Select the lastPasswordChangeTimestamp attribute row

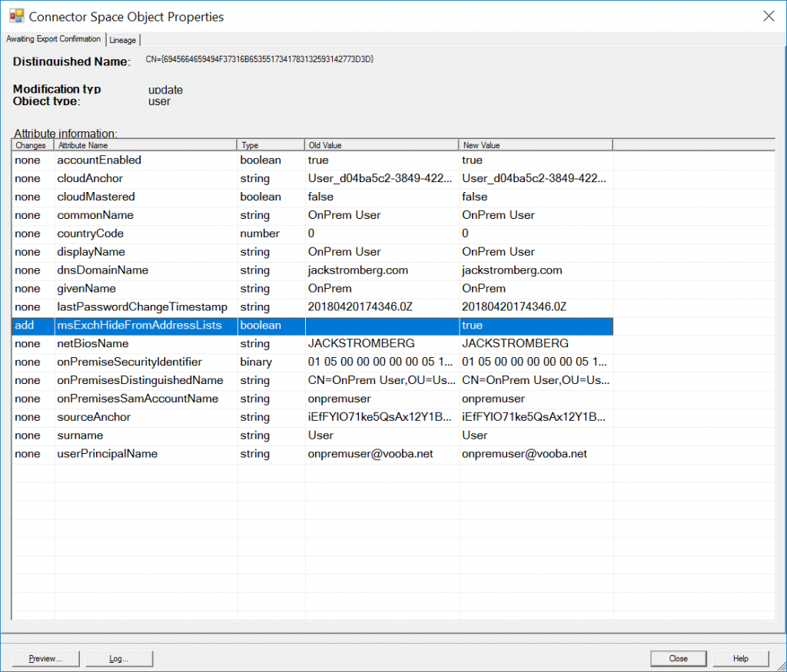pyautogui.click(x=312, y=307)
